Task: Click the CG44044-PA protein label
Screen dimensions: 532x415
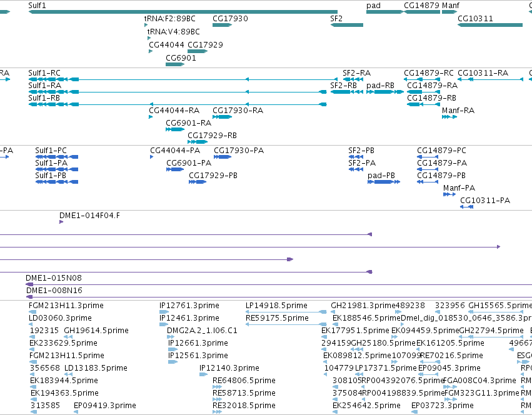Action: [176, 151]
